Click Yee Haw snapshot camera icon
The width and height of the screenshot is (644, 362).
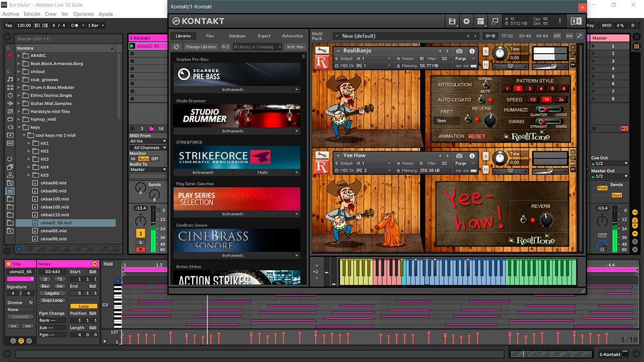[459, 156]
